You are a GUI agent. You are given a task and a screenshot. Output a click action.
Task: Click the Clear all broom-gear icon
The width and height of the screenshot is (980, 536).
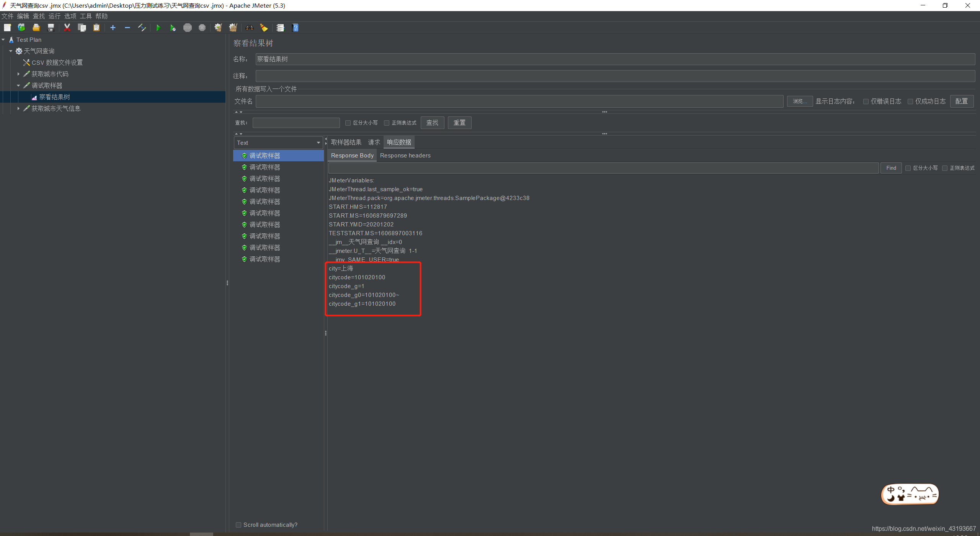point(233,28)
